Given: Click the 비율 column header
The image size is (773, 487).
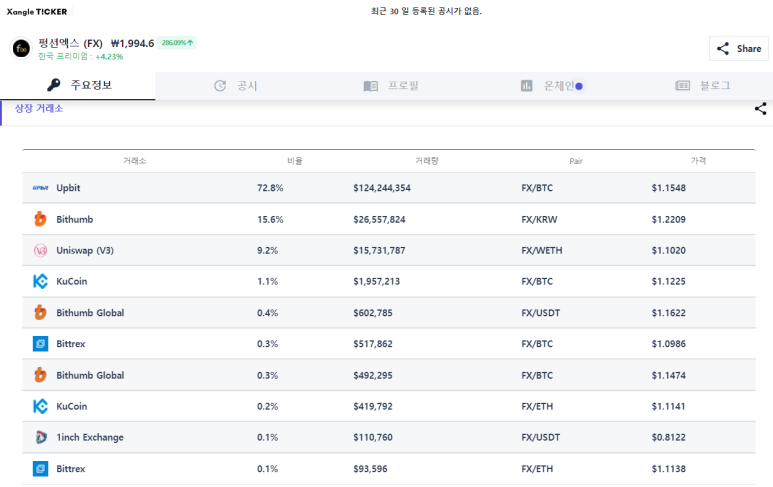Looking at the screenshot, I should pos(295,161).
